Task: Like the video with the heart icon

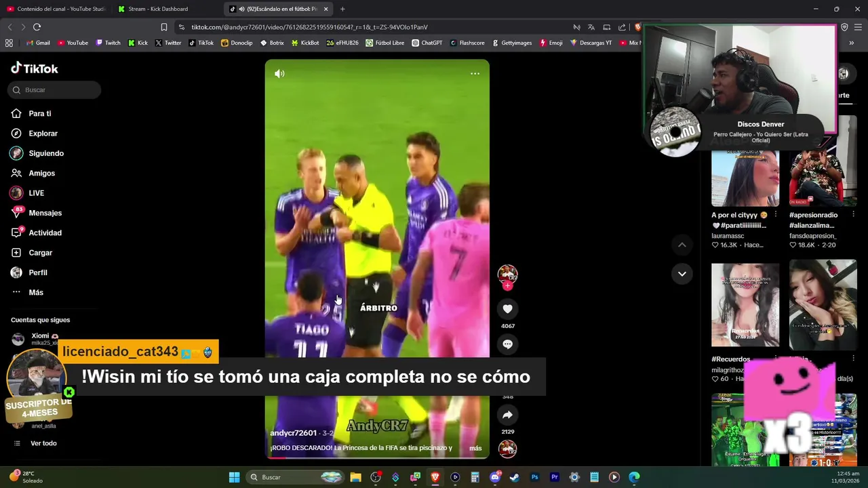Action: click(x=507, y=309)
